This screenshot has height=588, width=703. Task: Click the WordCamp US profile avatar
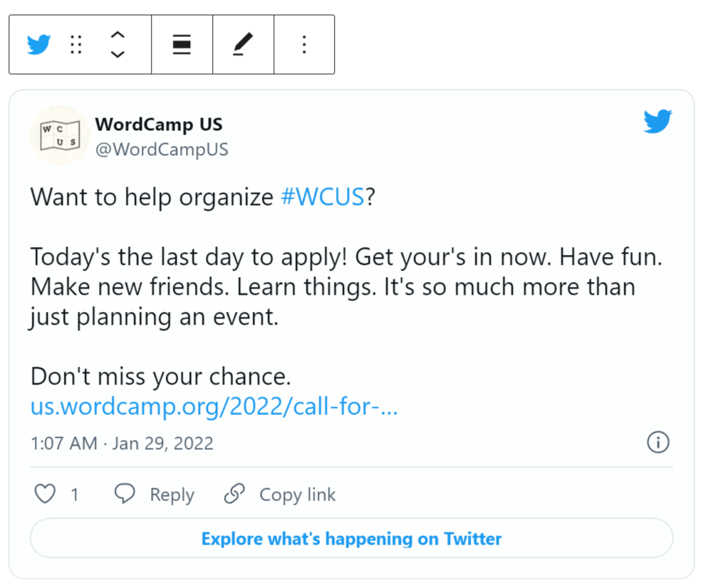click(x=60, y=135)
